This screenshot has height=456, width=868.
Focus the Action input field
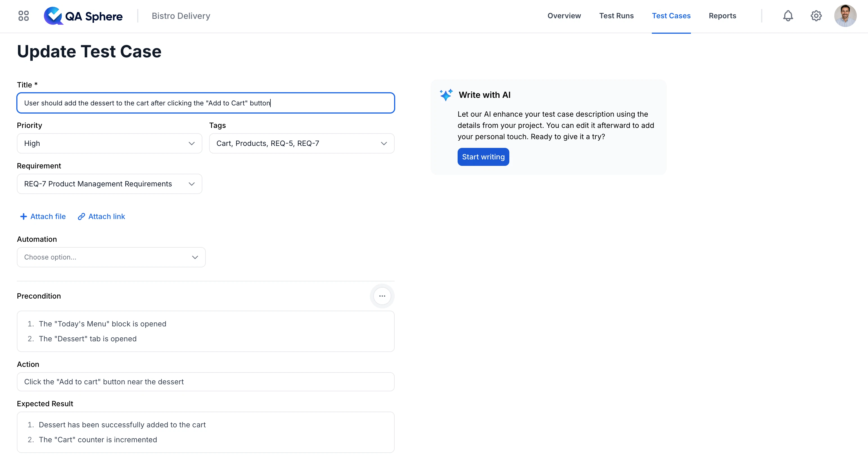click(205, 381)
